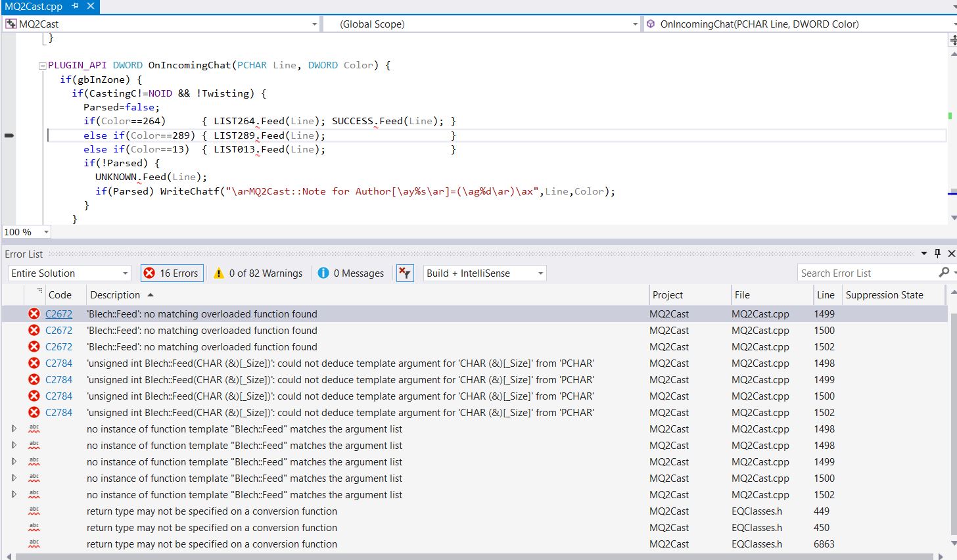Expand the first IntelliSense error at line 1498
Viewport: 957px width, 560px height.
[x=14, y=429]
